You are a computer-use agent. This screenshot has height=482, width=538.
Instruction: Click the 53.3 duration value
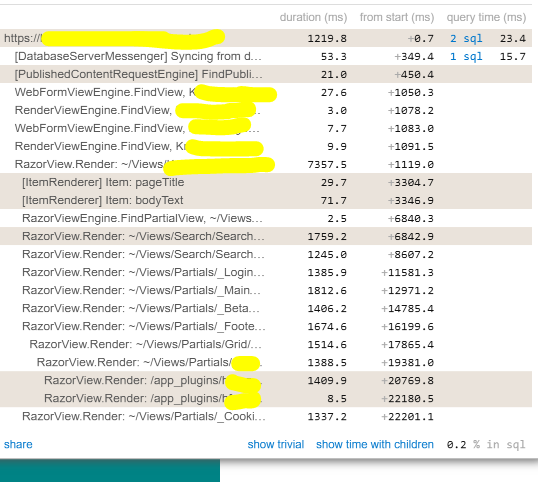tap(334, 56)
